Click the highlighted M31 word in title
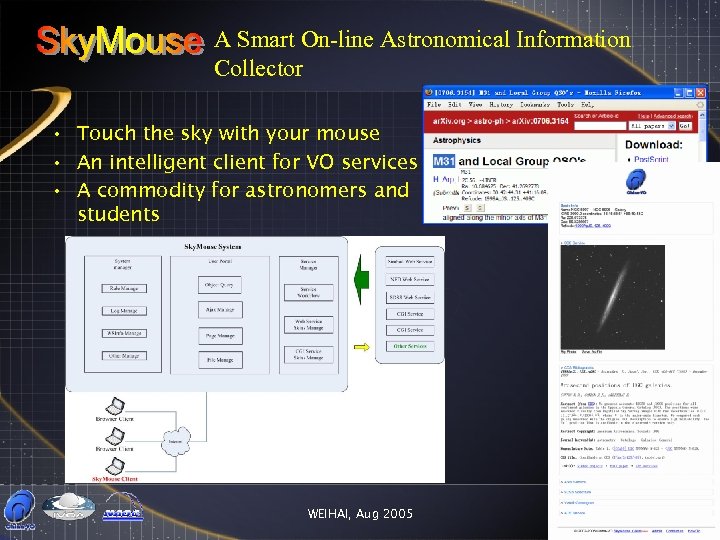This screenshot has height=540, width=720. pos(444,161)
